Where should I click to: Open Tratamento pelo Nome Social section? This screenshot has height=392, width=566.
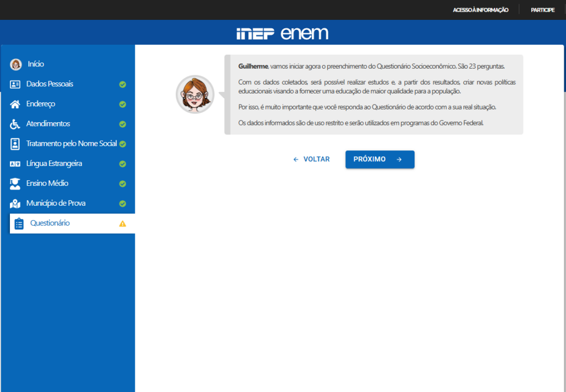[x=71, y=144]
